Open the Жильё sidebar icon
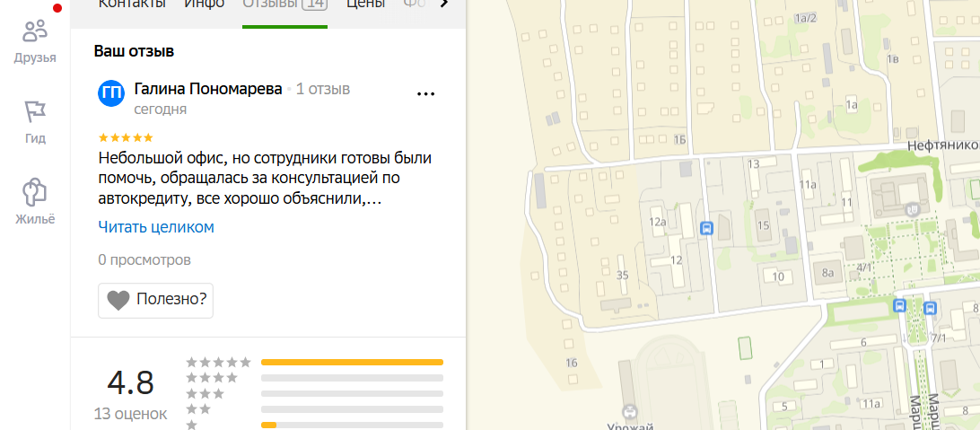 pos(35,202)
